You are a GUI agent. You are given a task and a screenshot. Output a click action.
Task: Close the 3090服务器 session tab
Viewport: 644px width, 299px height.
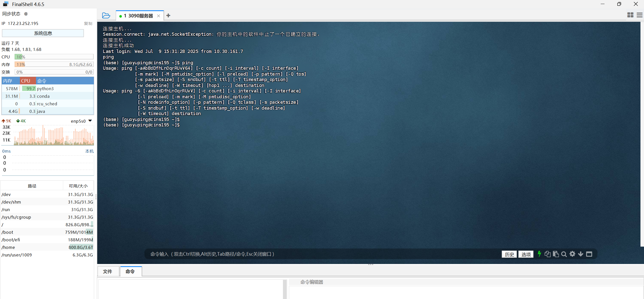click(x=159, y=16)
